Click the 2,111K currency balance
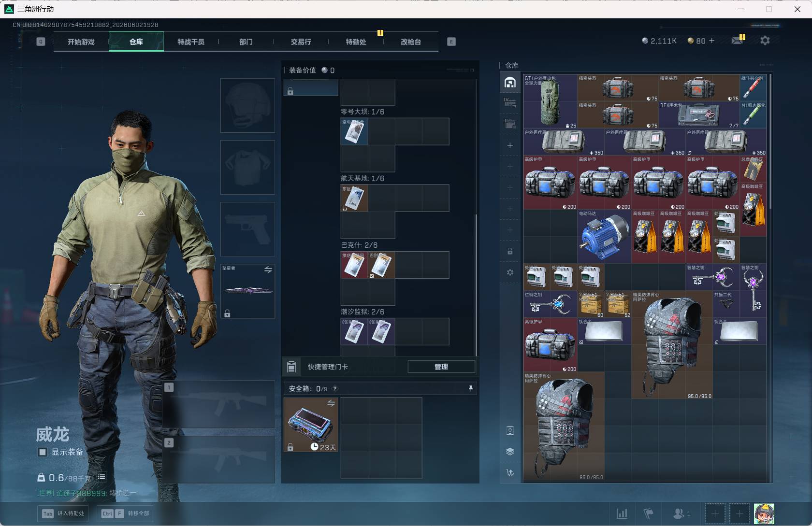This screenshot has height=526, width=812. click(659, 41)
